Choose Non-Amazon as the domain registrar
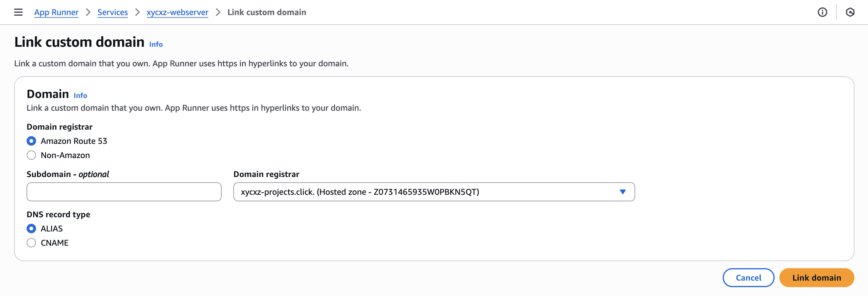The height and width of the screenshot is (296, 868). click(31, 155)
